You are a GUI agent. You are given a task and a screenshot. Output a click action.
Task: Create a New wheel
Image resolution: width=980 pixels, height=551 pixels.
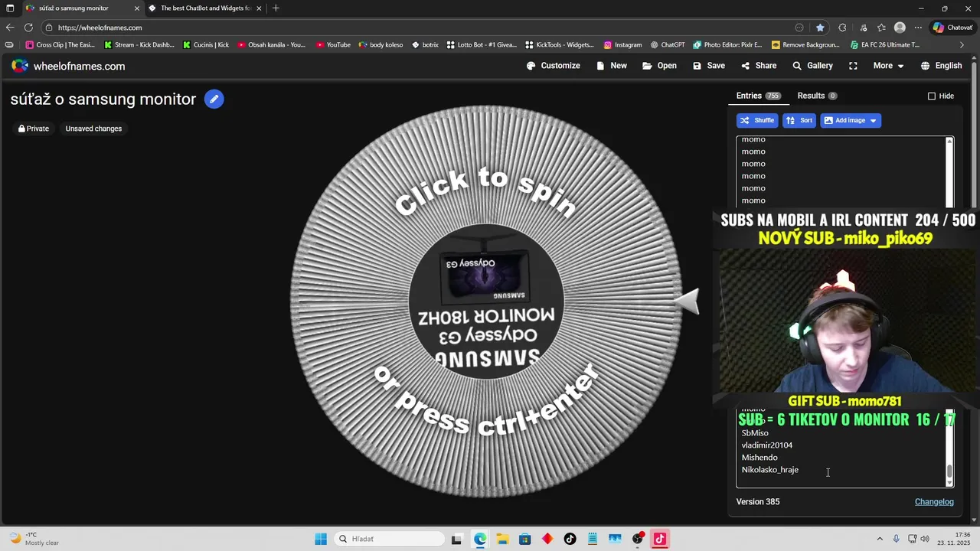pos(612,66)
